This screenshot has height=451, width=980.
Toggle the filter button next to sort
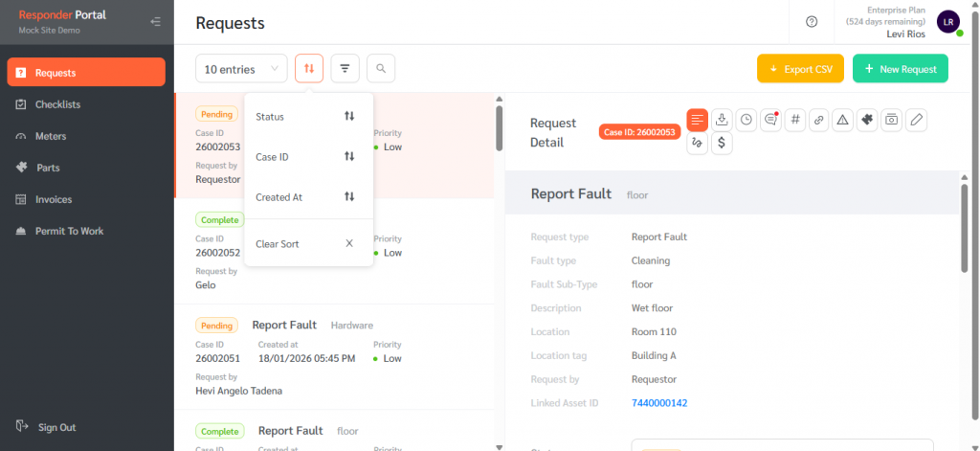click(345, 68)
